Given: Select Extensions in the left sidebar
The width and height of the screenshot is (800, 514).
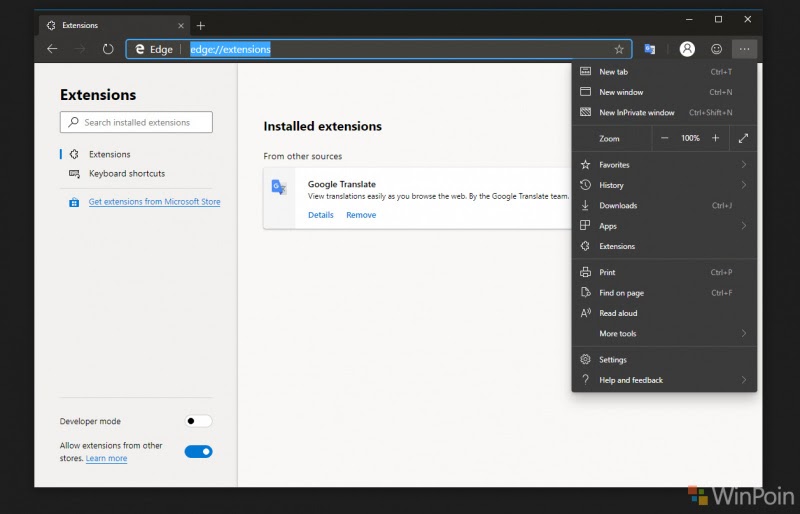Looking at the screenshot, I should point(109,154).
